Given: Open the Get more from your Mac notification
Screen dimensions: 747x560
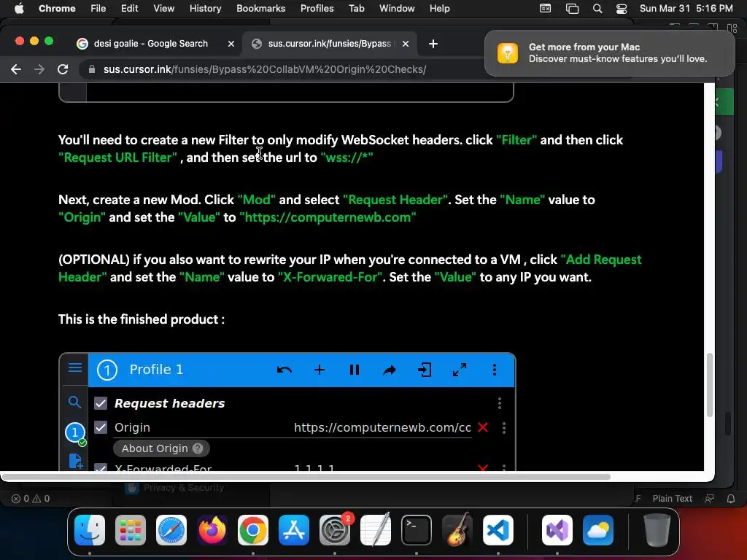Looking at the screenshot, I should point(609,52).
